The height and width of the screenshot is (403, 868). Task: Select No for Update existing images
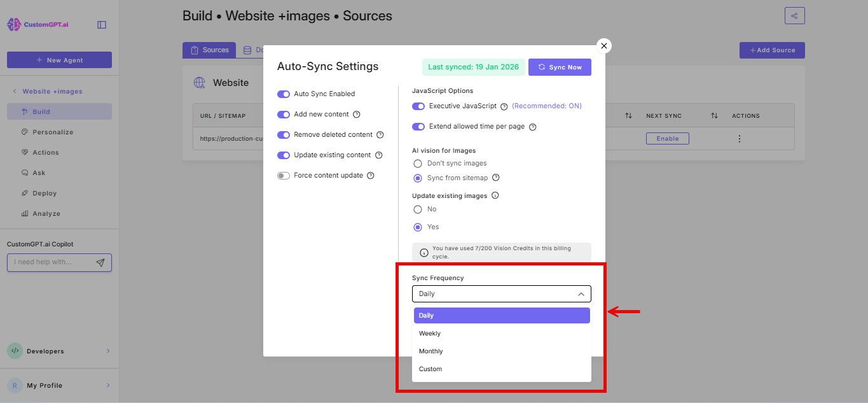(418, 209)
